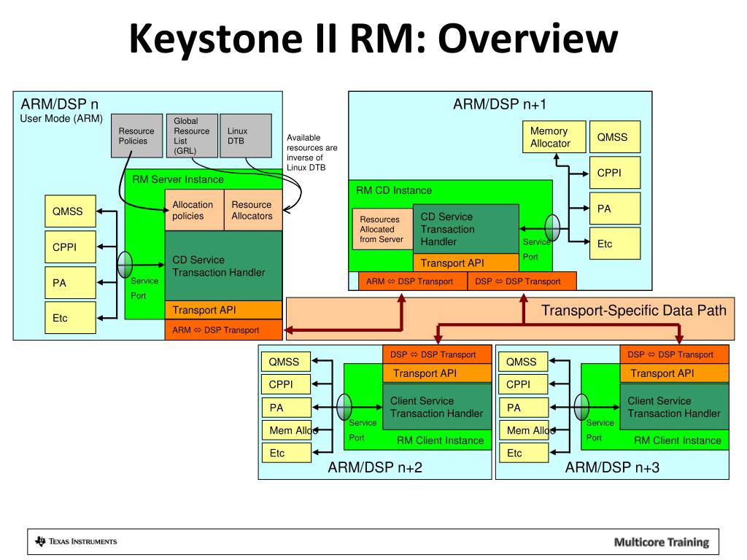Click the "Multicore Training" footer text

point(661,542)
